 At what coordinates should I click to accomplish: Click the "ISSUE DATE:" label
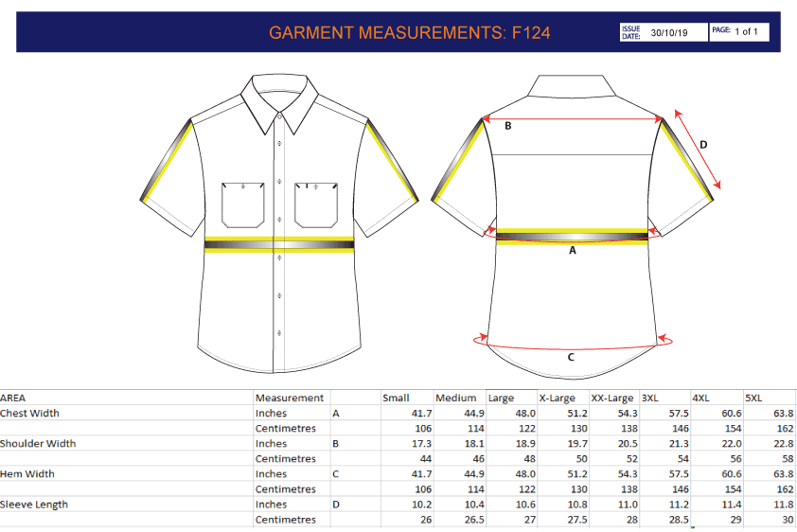coord(630,32)
